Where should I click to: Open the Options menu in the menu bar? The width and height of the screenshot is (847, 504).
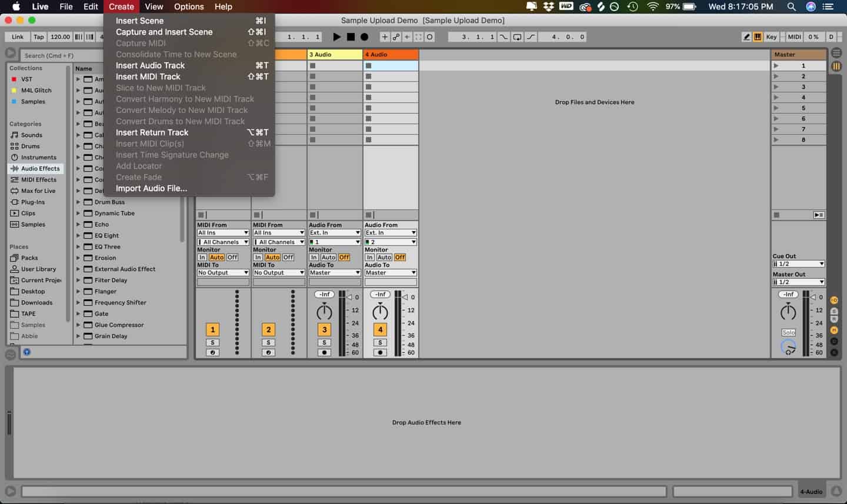(188, 6)
